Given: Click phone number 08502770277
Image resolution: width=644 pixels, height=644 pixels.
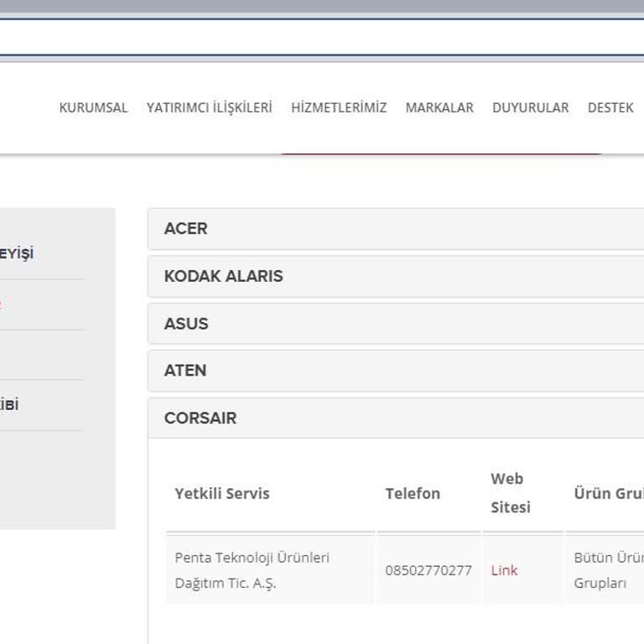Looking at the screenshot, I should point(428,570).
